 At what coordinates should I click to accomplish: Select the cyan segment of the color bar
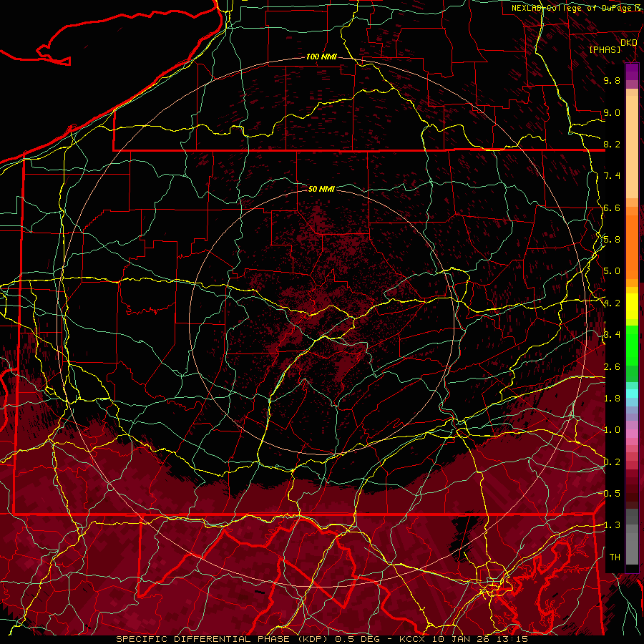[x=632, y=394]
